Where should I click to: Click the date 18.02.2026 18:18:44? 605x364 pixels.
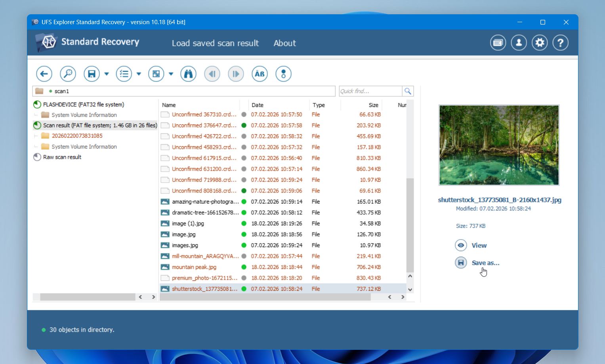point(277,267)
